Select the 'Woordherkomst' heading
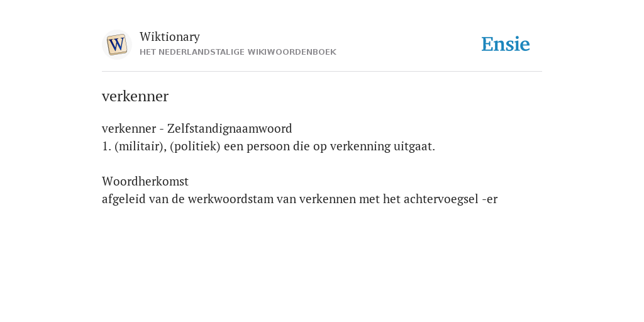The image size is (644, 322). tap(145, 181)
